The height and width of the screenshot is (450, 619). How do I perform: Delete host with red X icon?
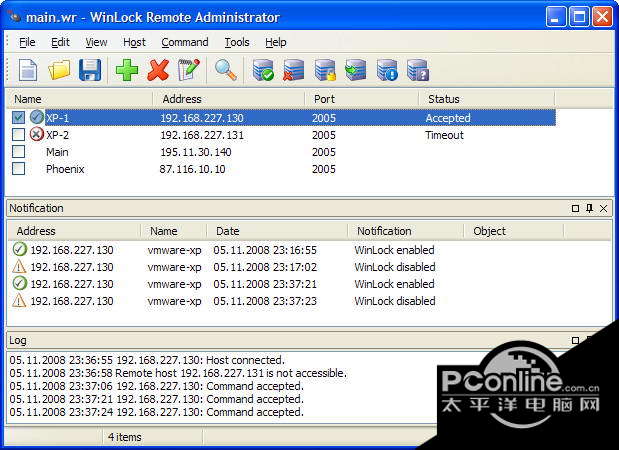pyautogui.click(x=158, y=70)
